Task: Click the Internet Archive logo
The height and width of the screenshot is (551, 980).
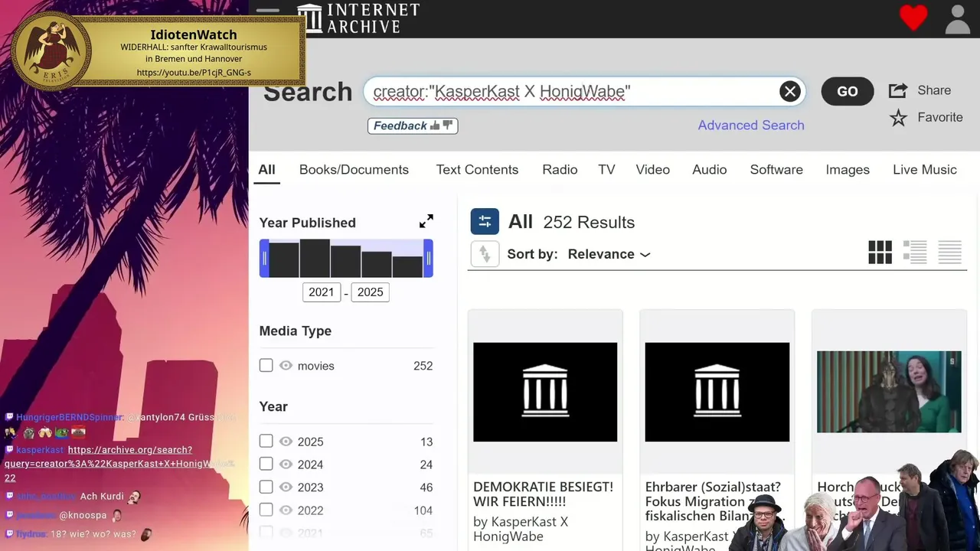Action: (x=358, y=18)
